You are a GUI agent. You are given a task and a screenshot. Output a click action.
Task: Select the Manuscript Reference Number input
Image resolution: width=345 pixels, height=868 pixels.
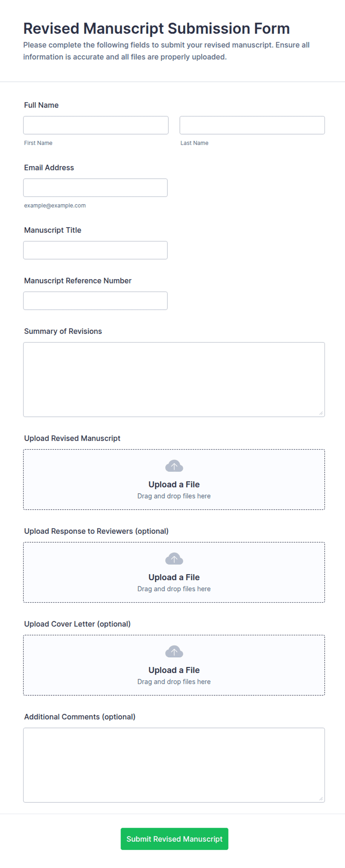coord(95,301)
